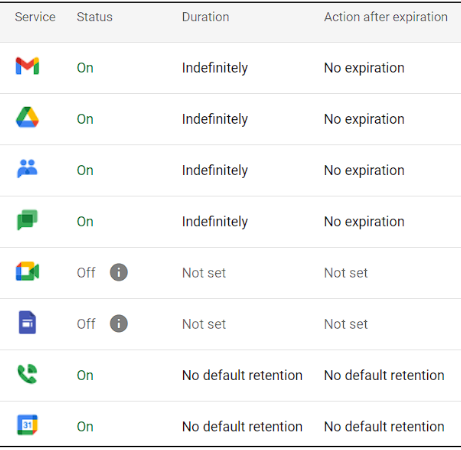Screen dimensions: 461x450
Task: Click the On status in Voice row
Action: (85, 375)
